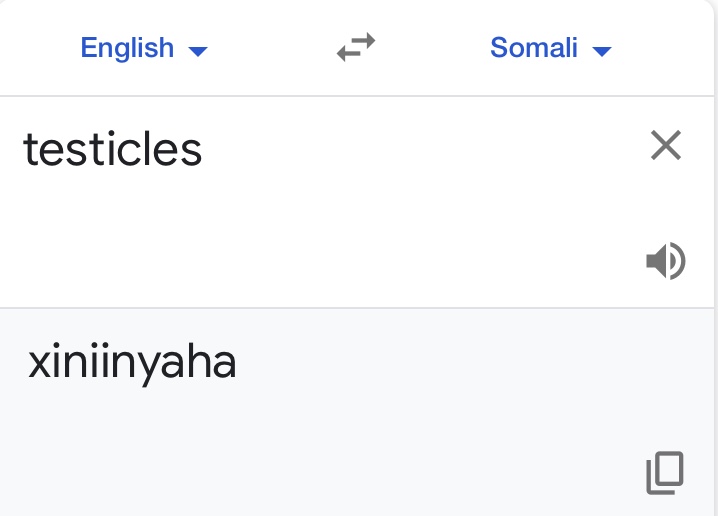This screenshot has height=516, width=718.
Task: Tap the copy icon below the translation
Action: 665,473
